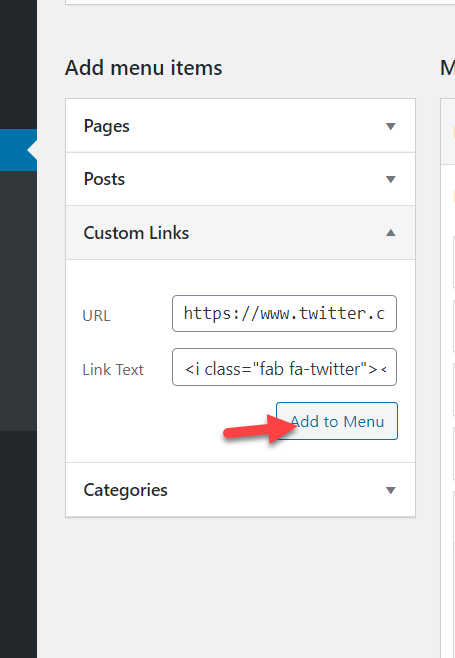
Task: Expand the Categories section arrow
Action: tap(390, 490)
